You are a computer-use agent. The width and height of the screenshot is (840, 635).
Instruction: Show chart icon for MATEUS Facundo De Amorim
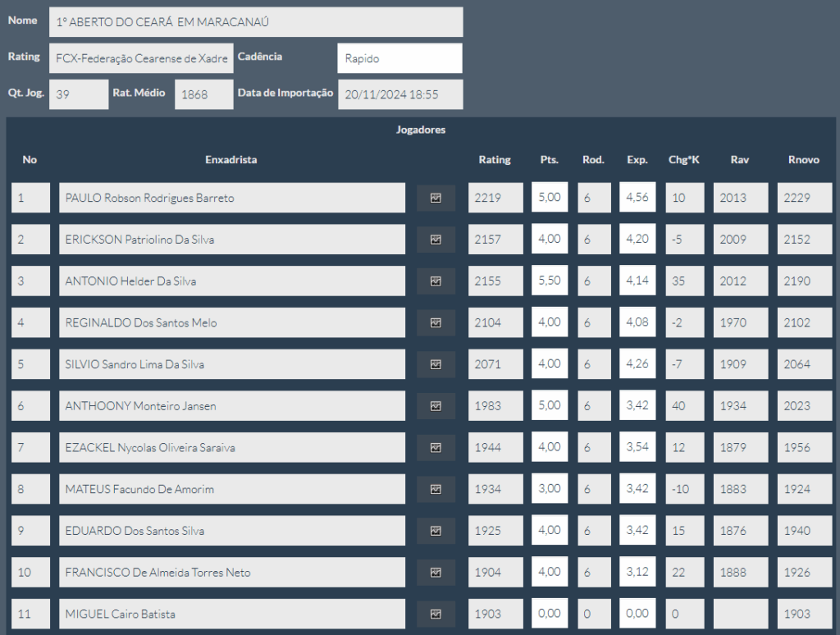436,489
